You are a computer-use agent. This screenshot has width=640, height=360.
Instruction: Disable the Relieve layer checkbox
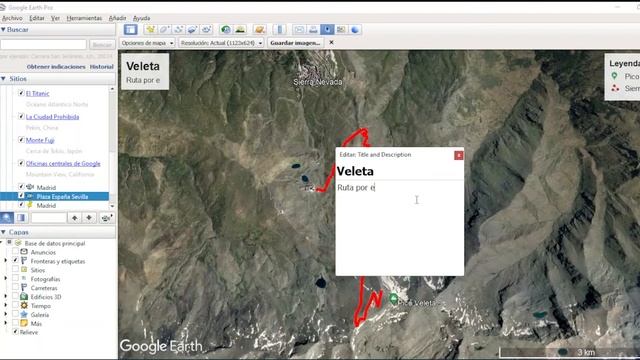click(x=15, y=332)
